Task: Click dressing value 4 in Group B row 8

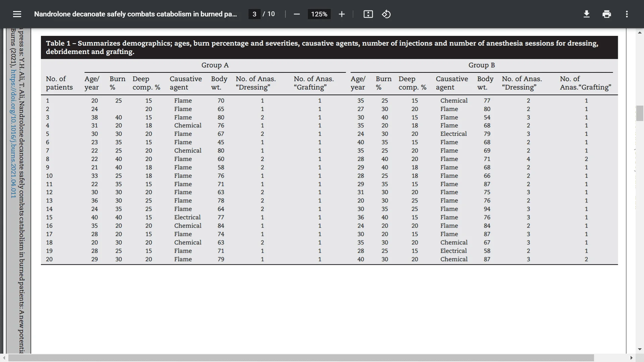Action: pos(528,159)
